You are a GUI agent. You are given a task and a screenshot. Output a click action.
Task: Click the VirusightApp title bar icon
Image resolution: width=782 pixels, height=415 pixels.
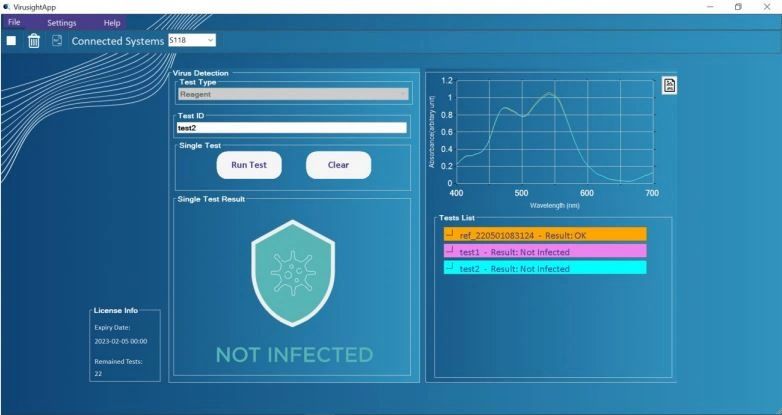(x=6, y=7)
